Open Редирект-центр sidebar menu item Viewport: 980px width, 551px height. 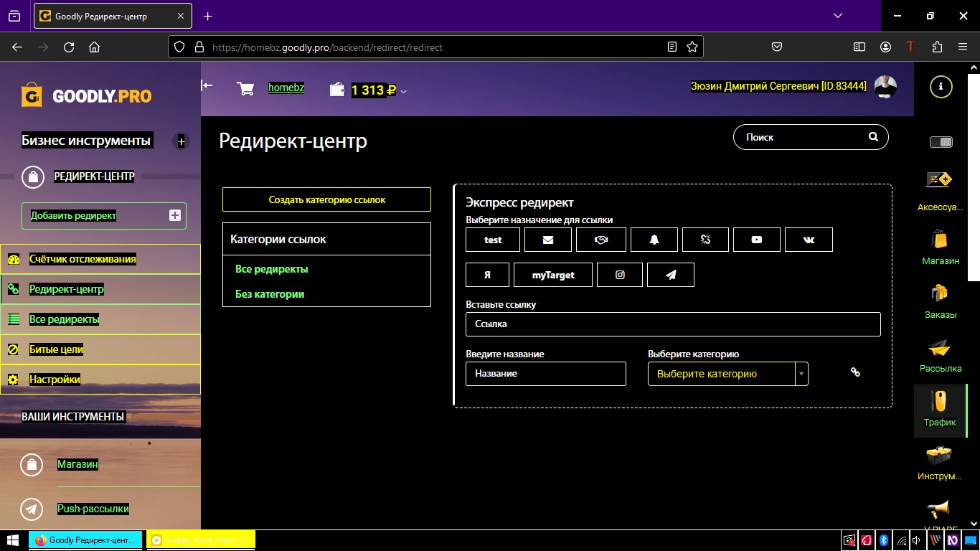click(100, 289)
